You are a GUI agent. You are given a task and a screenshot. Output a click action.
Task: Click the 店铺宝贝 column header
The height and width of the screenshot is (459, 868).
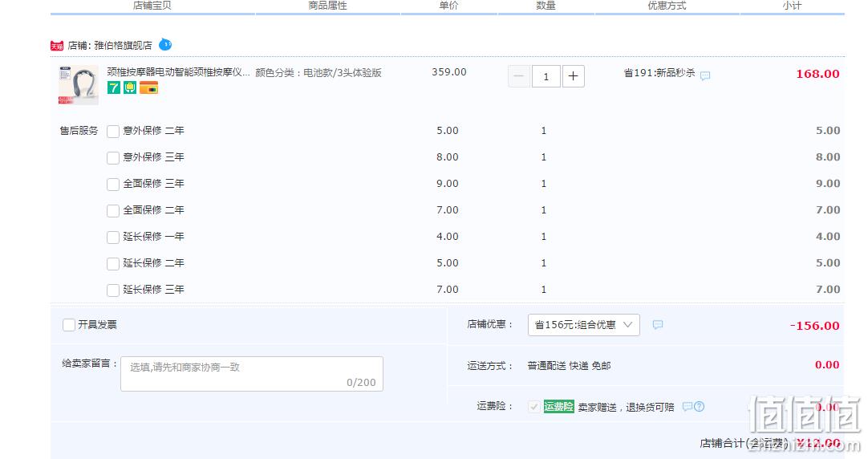tap(152, 6)
